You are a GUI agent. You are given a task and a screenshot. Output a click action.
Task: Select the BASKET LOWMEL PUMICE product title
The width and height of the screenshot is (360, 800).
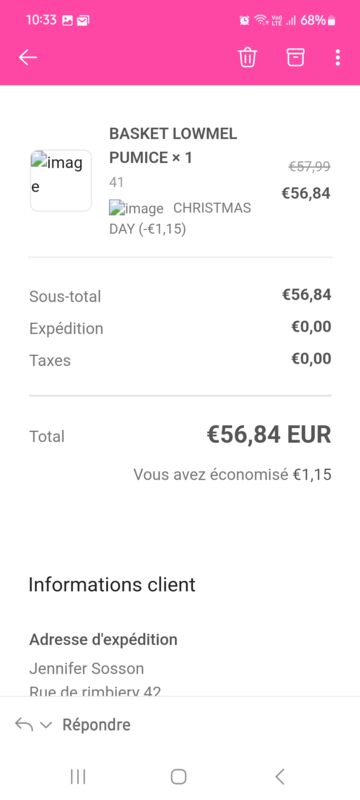(173, 146)
